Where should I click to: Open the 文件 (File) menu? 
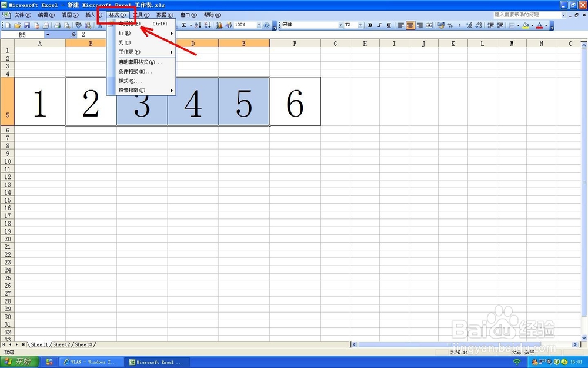pos(22,15)
